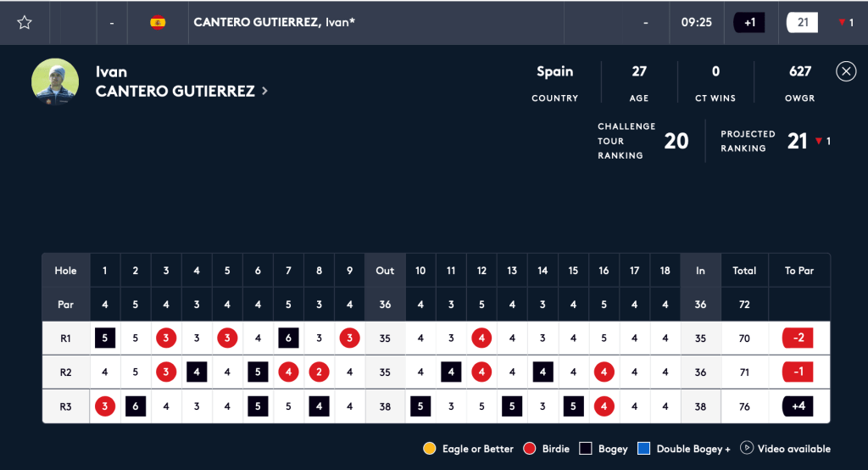The image size is (868, 470).
Task: Click Ivan's profile photo
Action: tap(55, 81)
